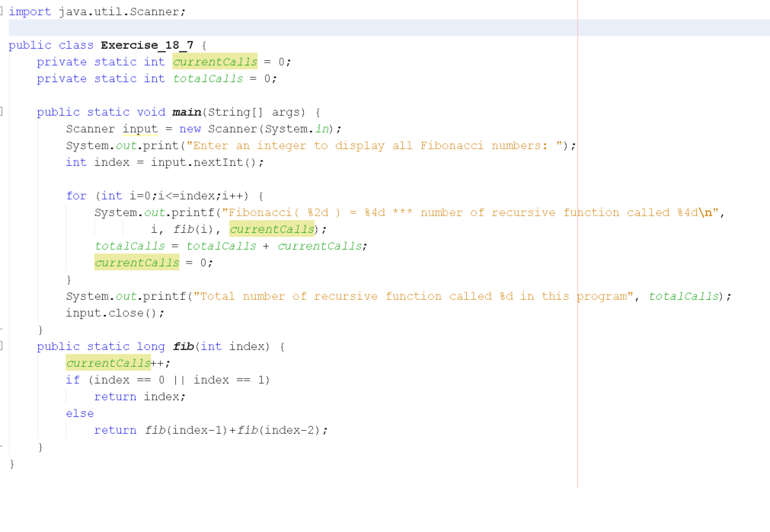770x532 pixels.
Task: Click the Scanner type after new keyword
Action: tap(235, 129)
